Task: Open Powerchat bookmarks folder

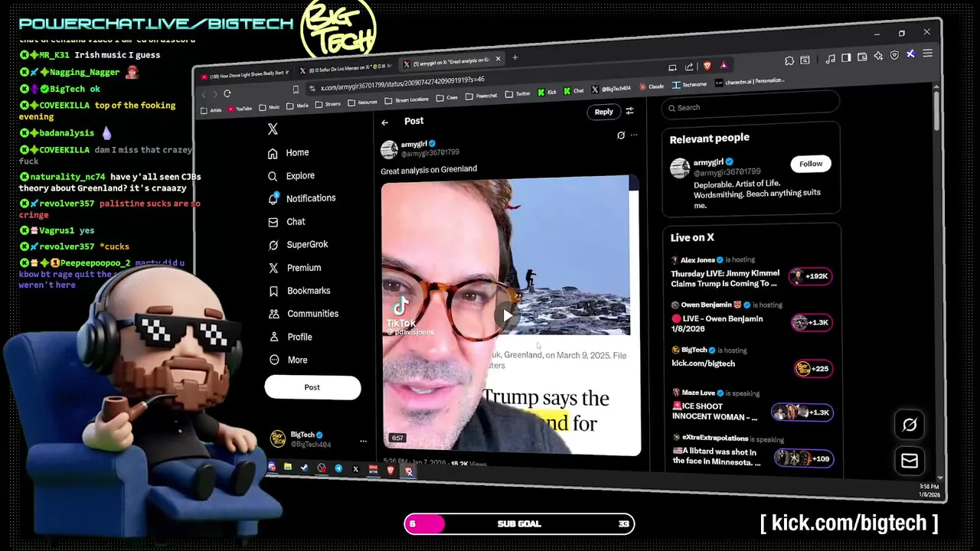Action: click(482, 96)
